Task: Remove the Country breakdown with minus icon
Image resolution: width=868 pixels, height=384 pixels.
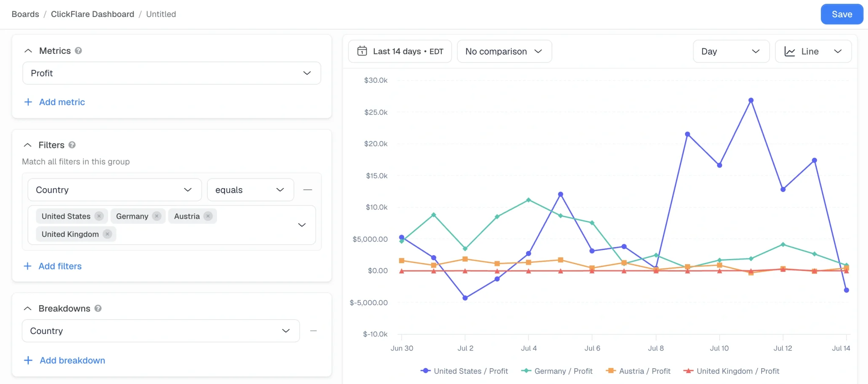Action: click(314, 331)
